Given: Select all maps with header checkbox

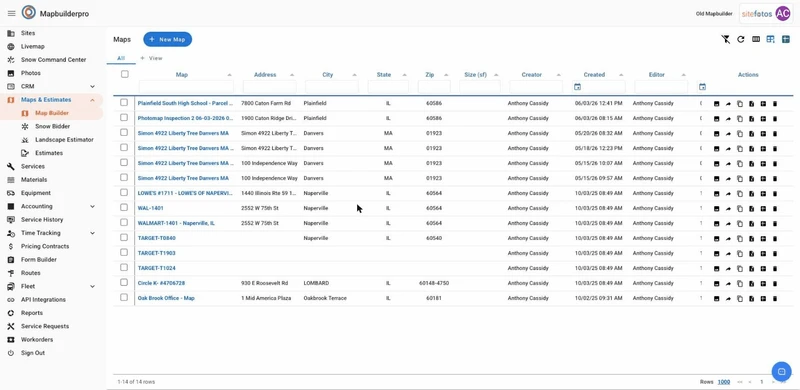Looking at the screenshot, I should (124, 74).
